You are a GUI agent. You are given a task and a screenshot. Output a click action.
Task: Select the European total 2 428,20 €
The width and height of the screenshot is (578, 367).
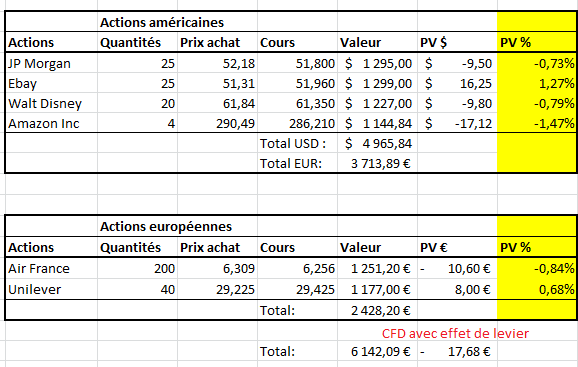click(377, 310)
